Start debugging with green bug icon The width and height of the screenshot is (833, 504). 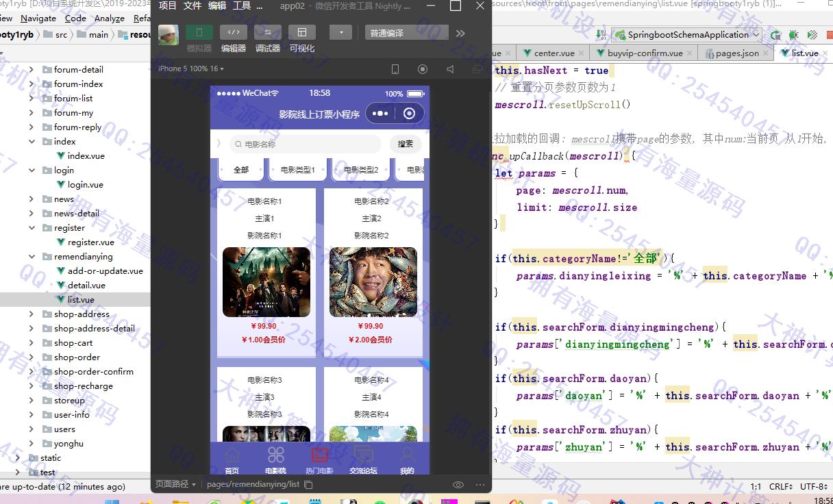793,34
